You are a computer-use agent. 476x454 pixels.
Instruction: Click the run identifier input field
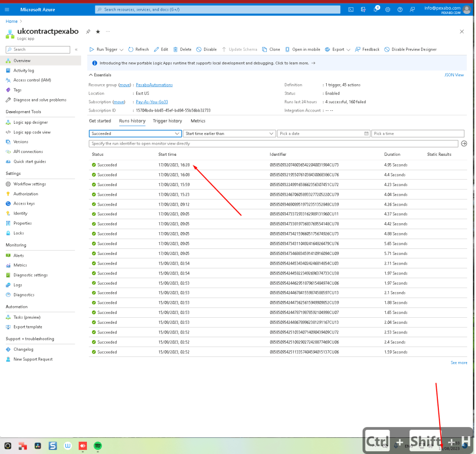click(x=273, y=144)
